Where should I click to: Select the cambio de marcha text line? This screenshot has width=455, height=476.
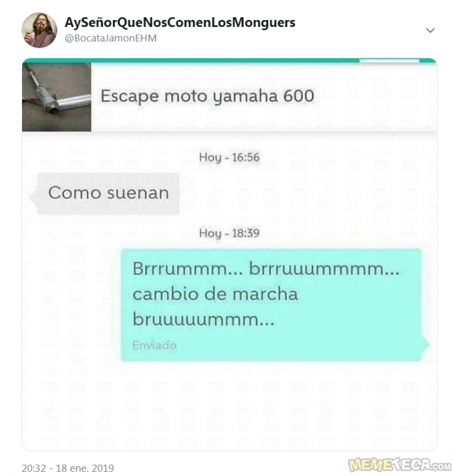pyautogui.click(x=215, y=294)
